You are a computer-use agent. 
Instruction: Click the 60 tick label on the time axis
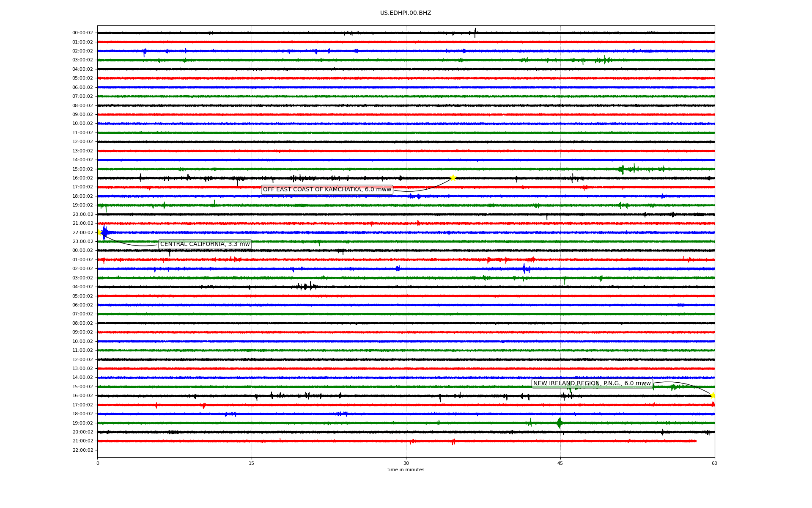point(714,463)
